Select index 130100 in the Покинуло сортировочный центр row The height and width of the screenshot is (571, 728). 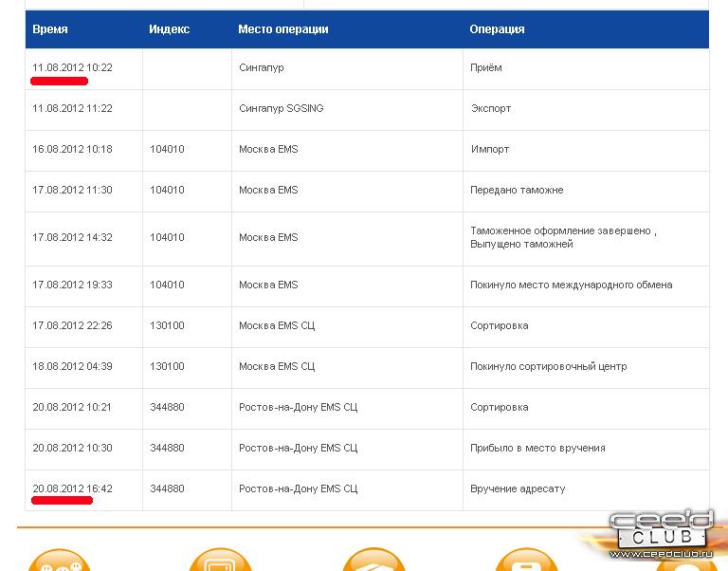point(167,366)
